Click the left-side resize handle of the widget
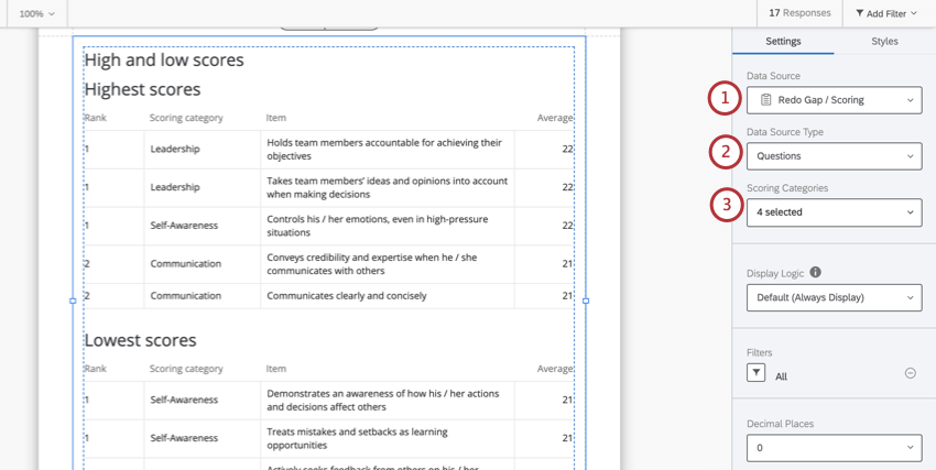The width and height of the screenshot is (936, 470). tap(73, 300)
